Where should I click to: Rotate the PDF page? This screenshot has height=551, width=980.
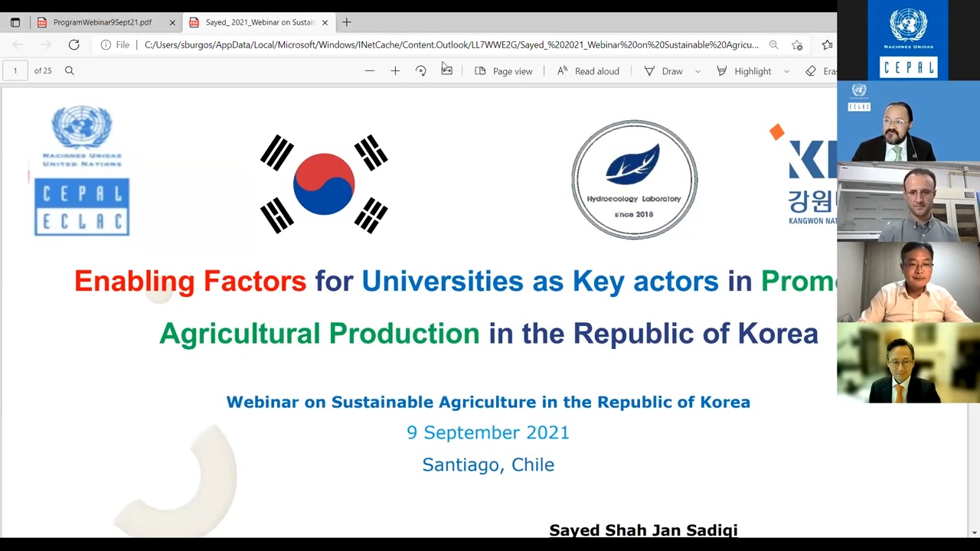(421, 71)
